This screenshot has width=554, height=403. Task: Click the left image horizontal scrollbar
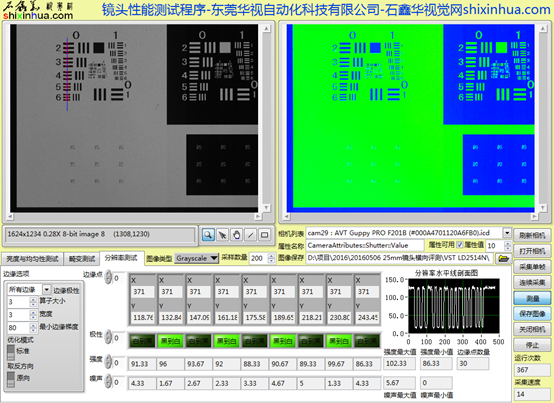[134, 216]
